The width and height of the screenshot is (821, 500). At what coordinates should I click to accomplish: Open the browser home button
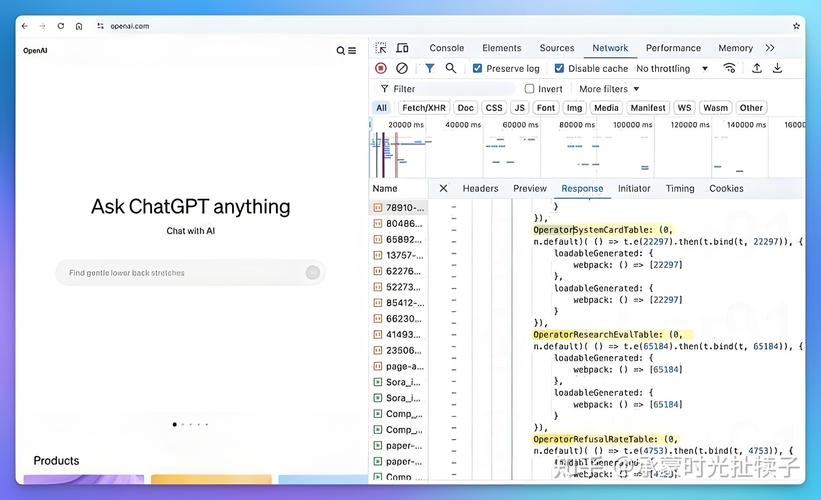(79, 26)
